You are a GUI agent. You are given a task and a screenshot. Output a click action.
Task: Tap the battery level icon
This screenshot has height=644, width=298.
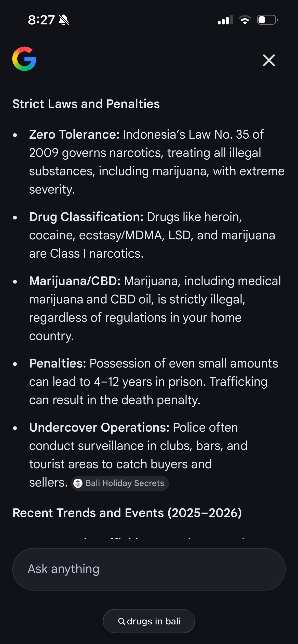tap(267, 20)
